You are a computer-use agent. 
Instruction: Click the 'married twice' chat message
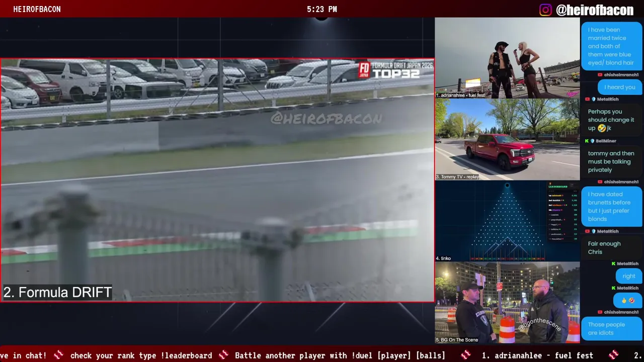coord(611,46)
